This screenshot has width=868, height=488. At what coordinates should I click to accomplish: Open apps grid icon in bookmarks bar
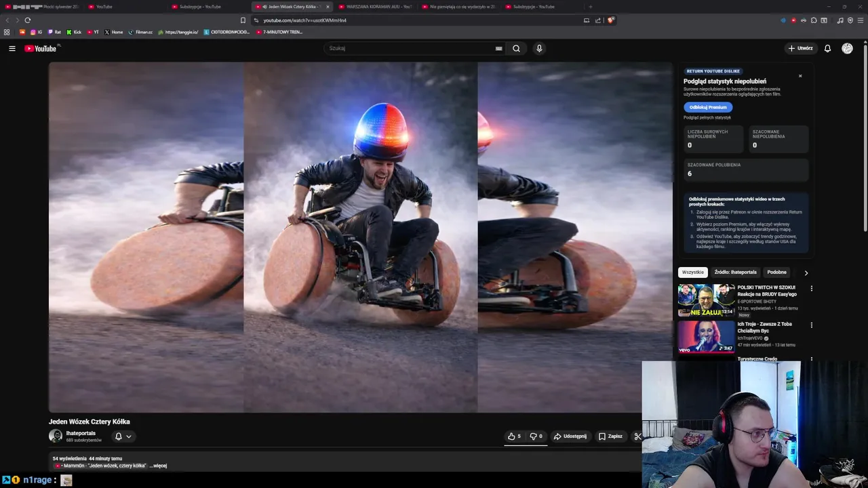click(7, 32)
